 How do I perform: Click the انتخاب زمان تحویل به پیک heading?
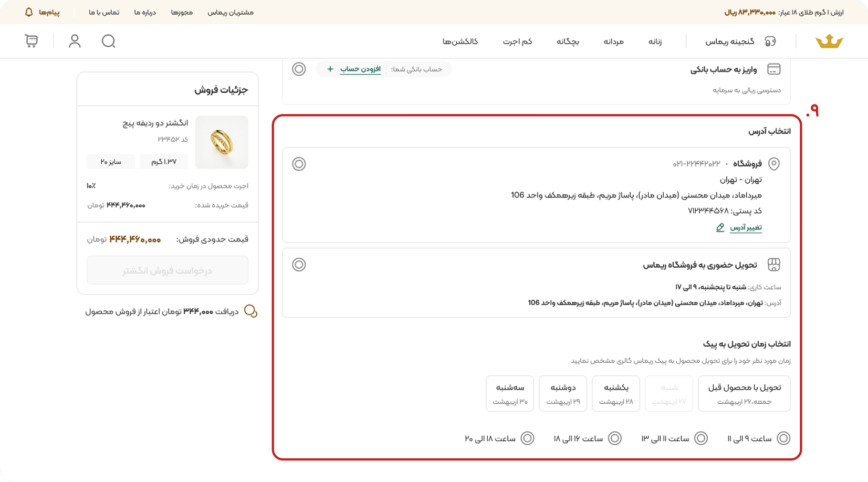coord(747,344)
